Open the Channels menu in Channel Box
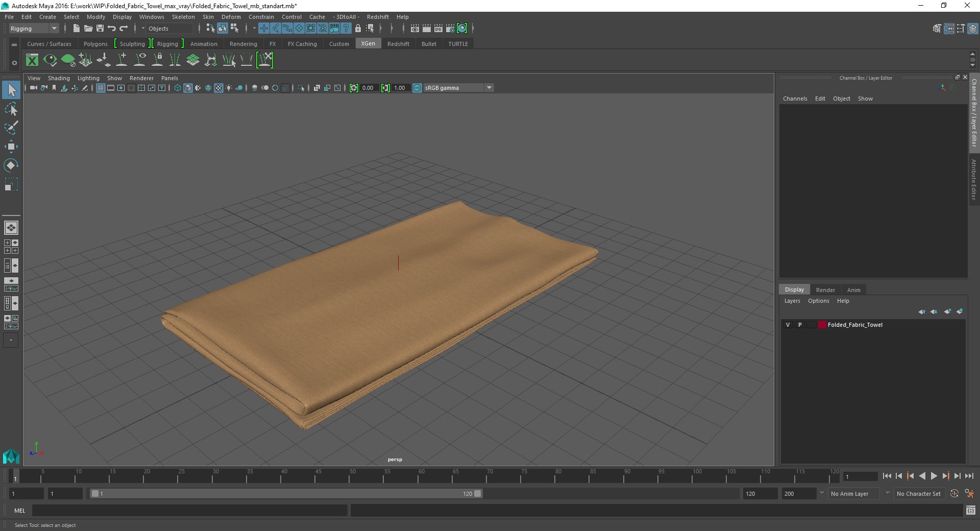The width and height of the screenshot is (980, 531). coord(795,99)
